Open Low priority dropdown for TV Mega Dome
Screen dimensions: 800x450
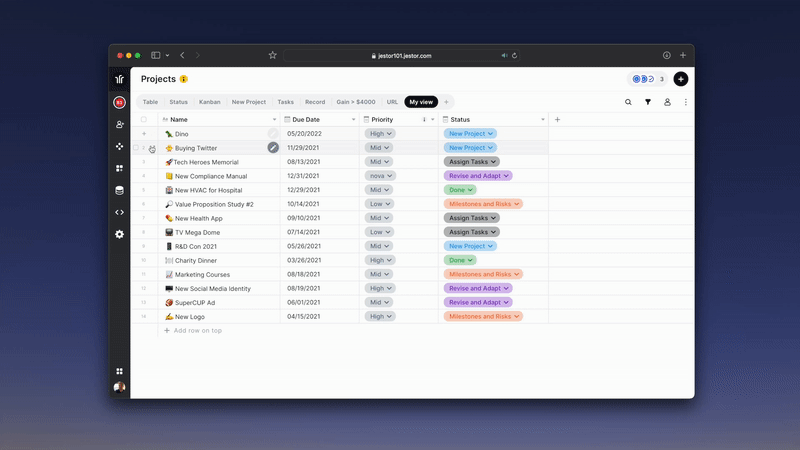pyautogui.click(x=379, y=232)
